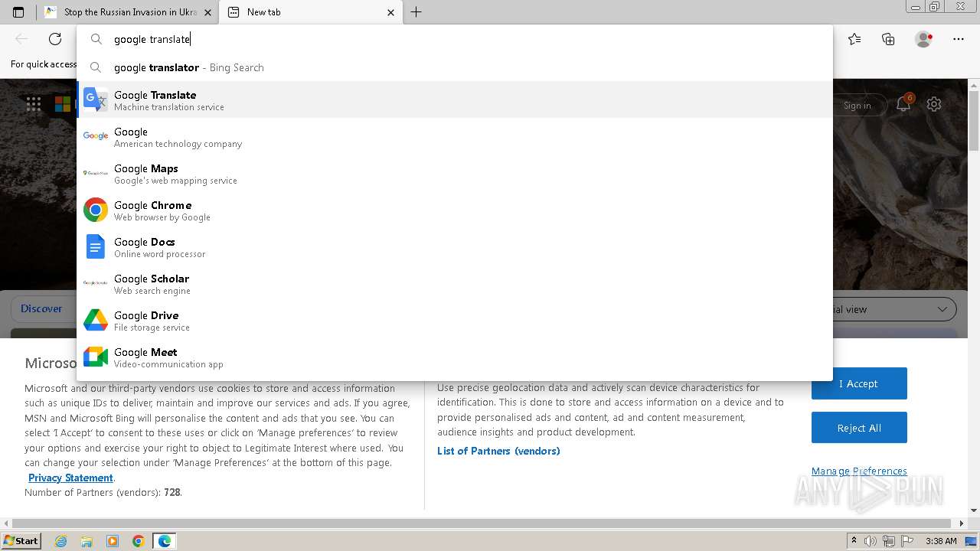Choose the Google Docs suggestion
Screen dimensions: 980x551
point(455,246)
